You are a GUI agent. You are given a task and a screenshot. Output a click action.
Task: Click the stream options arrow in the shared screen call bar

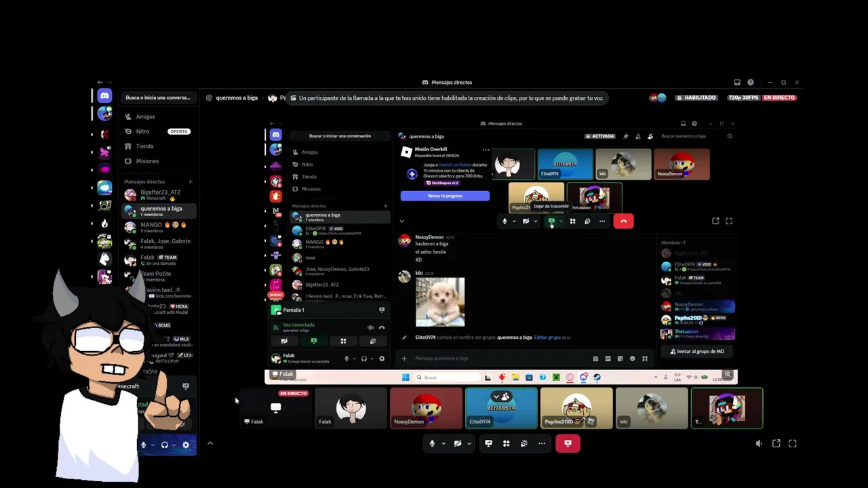pos(560,221)
